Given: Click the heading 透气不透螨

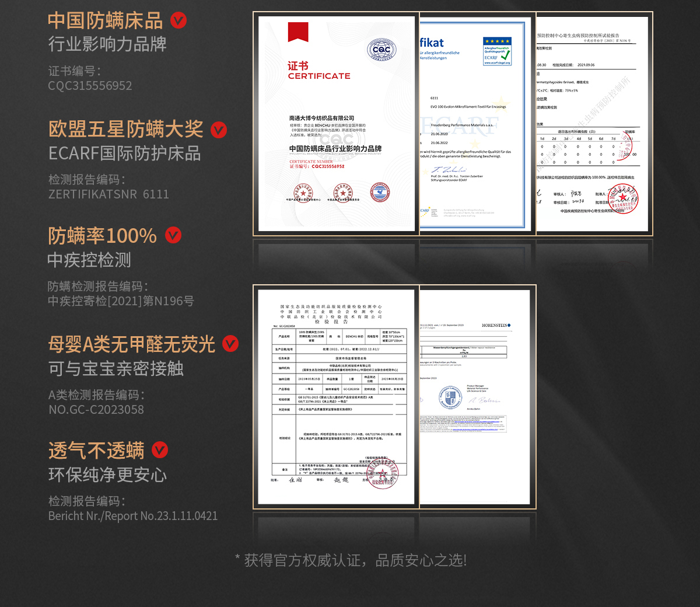Looking at the screenshot, I should point(96,451).
